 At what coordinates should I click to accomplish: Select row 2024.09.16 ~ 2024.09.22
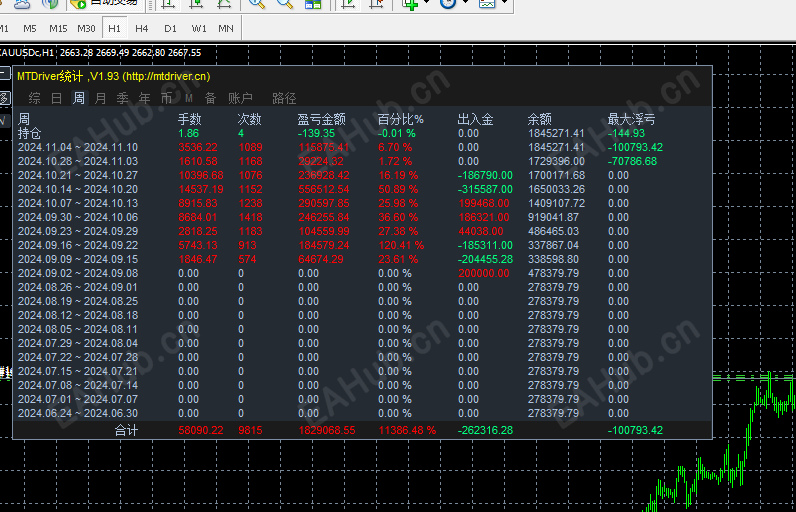[362, 245]
